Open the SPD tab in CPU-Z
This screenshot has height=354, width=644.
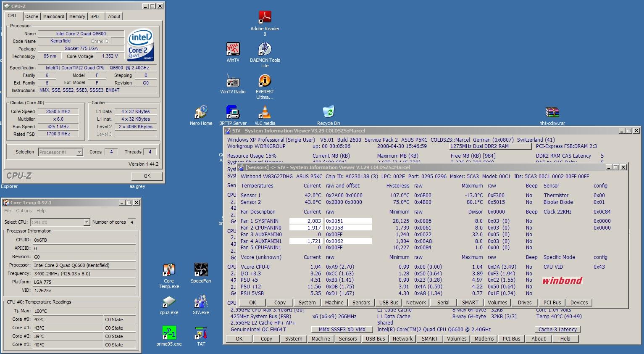tap(95, 16)
